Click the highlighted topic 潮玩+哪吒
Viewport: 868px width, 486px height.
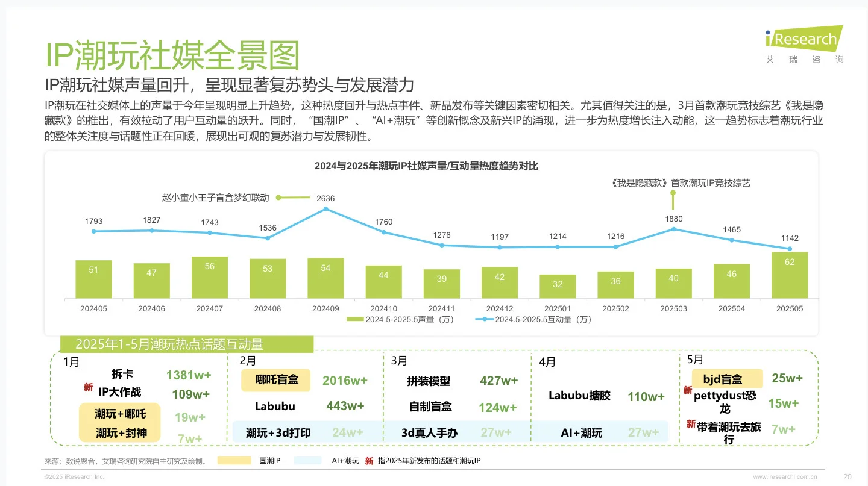pos(120,414)
